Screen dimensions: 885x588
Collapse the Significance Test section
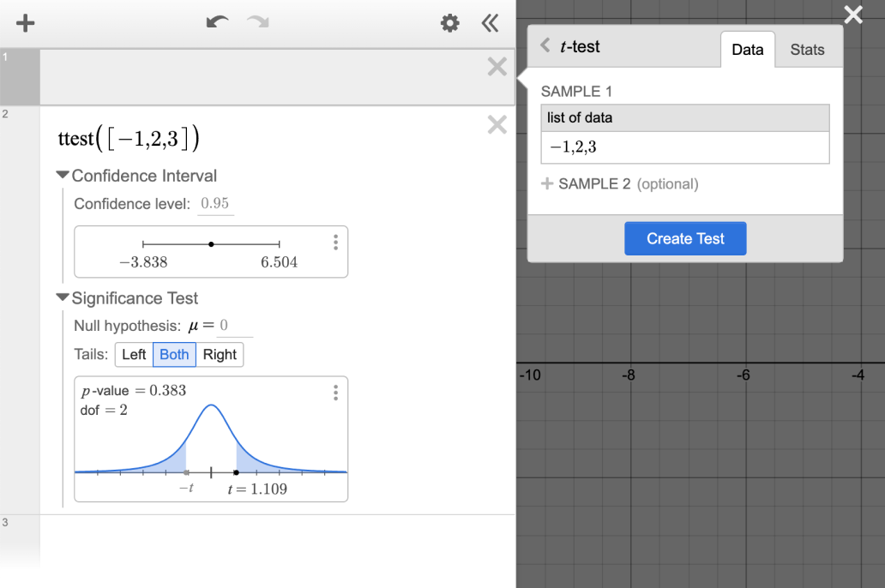coord(63,298)
